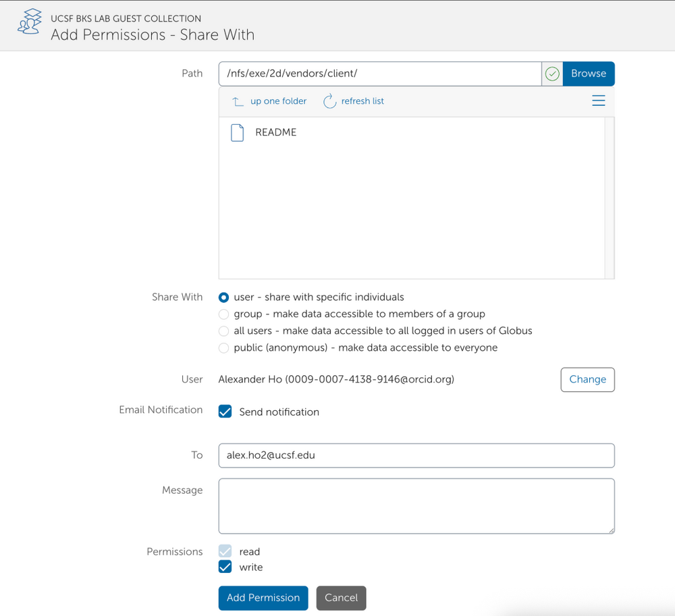Select the group sharing option
The image size is (675, 616).
223,314
